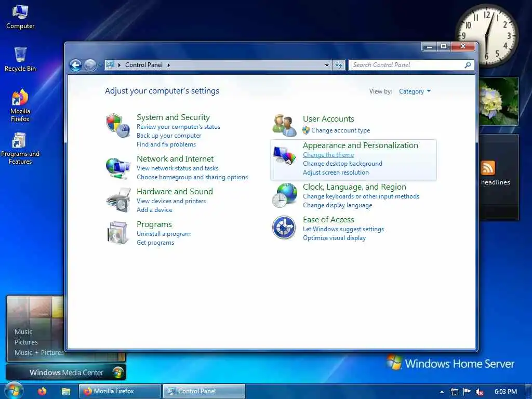Screen dimensions: 532x399
Task: Select Pictures in Media Center gadget
Action: coord(26,342)
